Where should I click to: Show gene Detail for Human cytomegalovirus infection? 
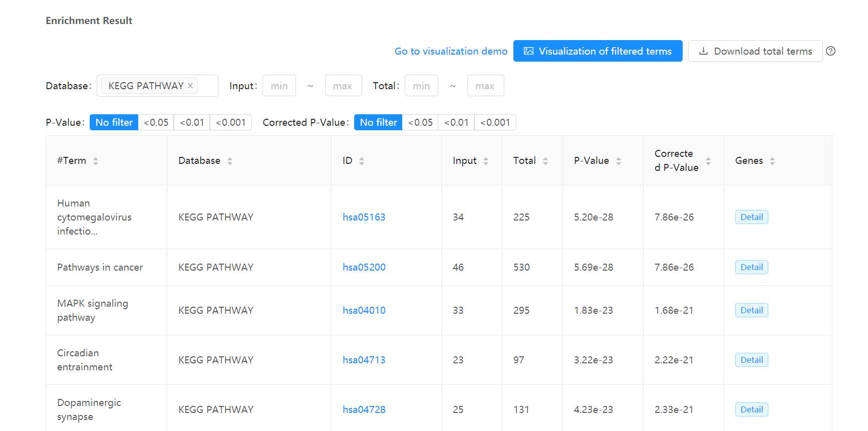click(751, 217)
